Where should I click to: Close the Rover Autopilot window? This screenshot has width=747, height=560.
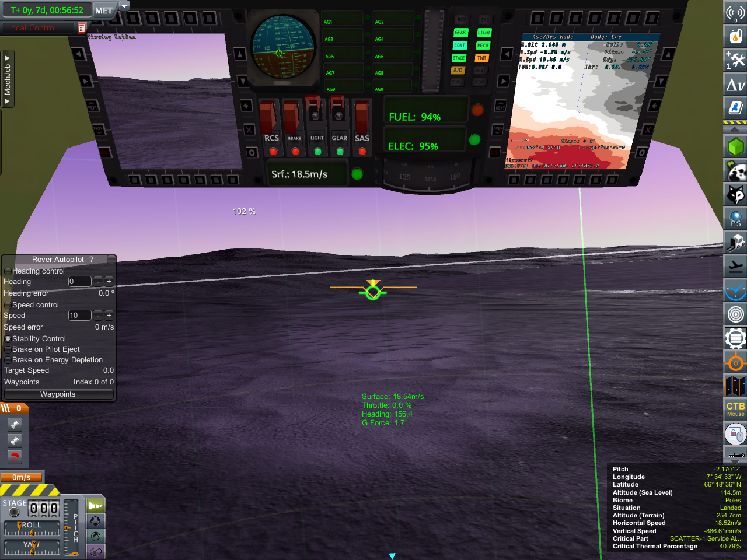click(111, 260)
